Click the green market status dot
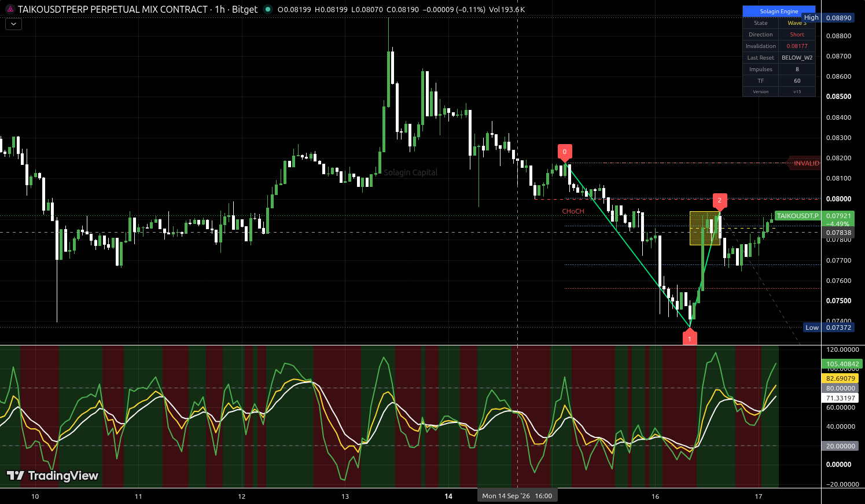 point(267,9)
